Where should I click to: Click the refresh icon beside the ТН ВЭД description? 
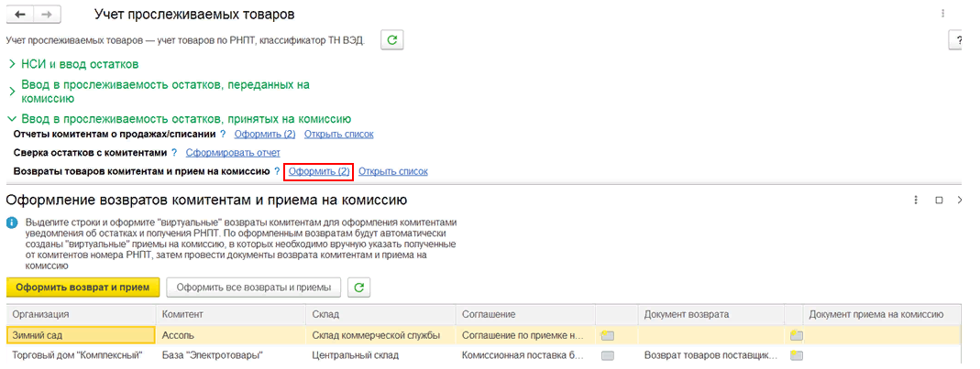tap(392, 40)
